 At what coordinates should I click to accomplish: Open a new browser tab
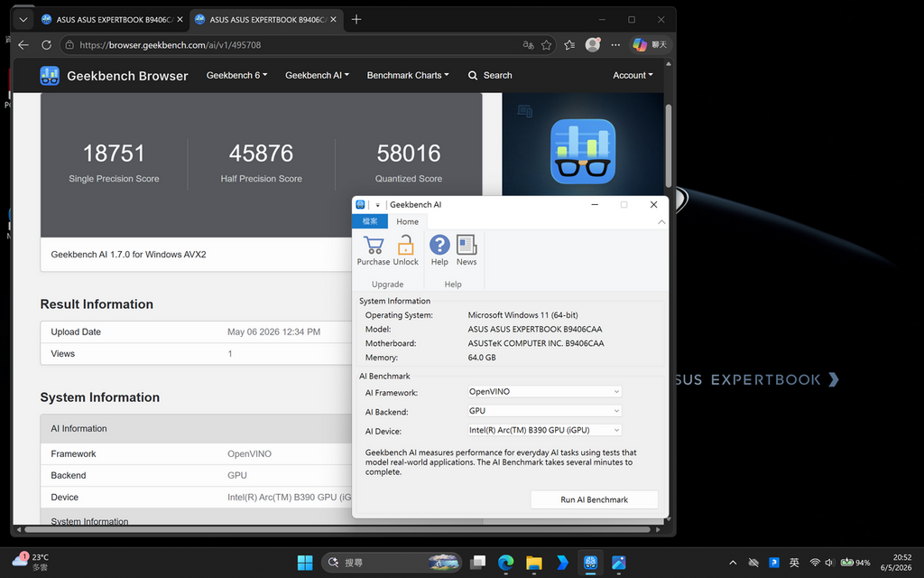point(356,20)
